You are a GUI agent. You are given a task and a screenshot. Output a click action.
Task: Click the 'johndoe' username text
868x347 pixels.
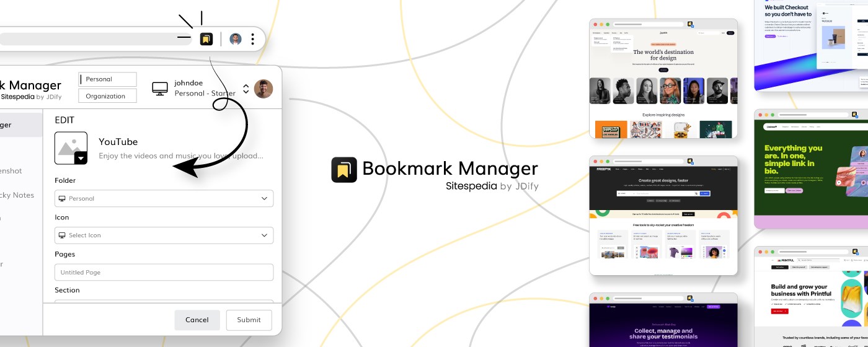(x=188, y=82)
